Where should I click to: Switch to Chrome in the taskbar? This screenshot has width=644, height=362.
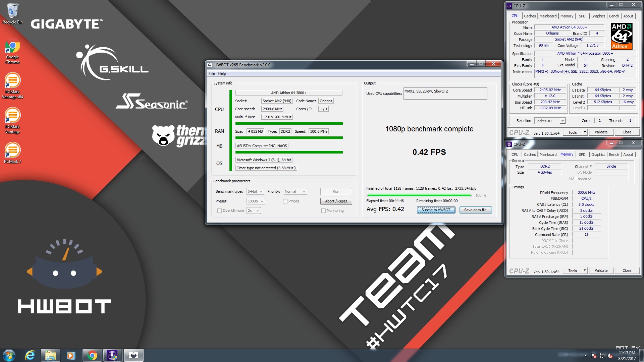tap(92, 355)
